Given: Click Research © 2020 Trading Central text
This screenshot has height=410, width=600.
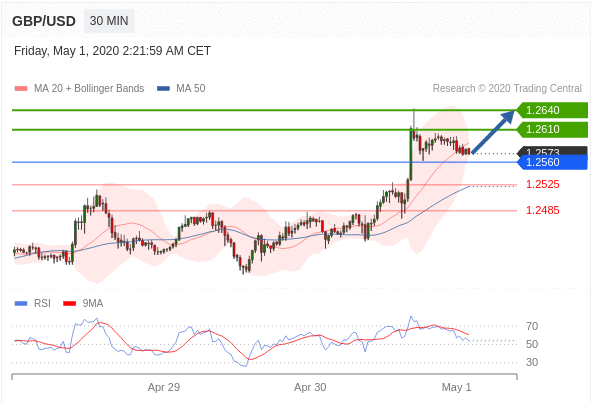Looking at the screenshot, I should click(507, 88).
